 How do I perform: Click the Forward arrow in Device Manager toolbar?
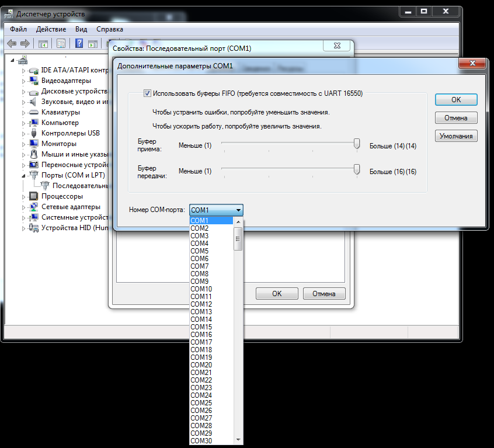tap(25, 43)
